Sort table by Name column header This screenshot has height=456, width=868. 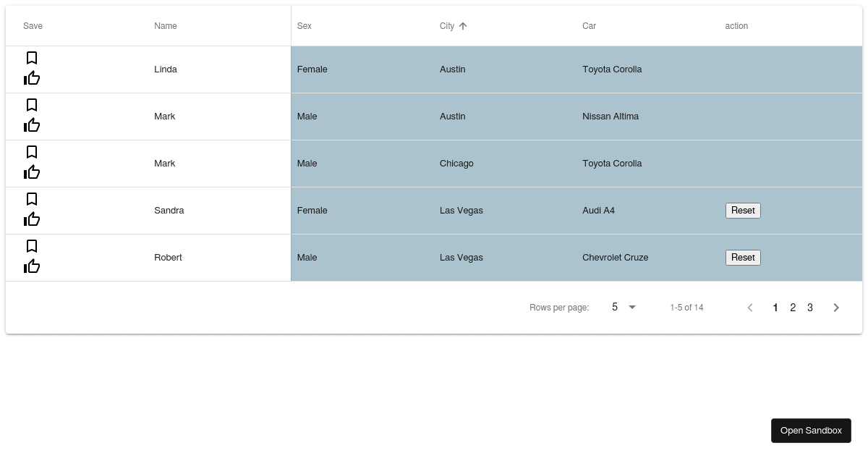165,26
